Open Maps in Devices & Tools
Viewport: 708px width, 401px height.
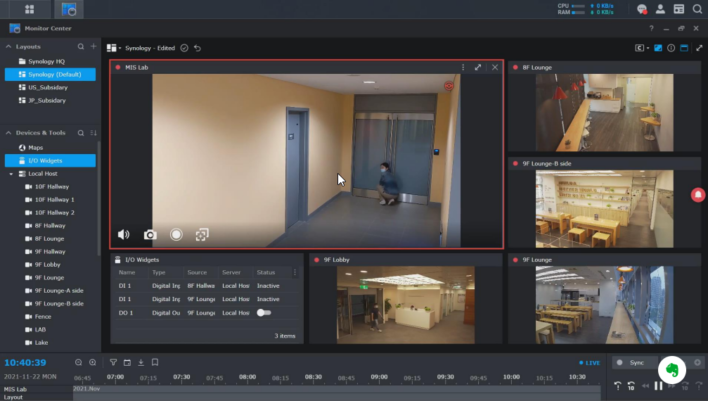[36, 147]
